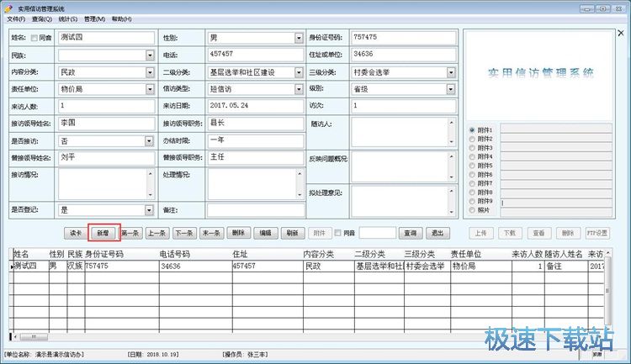Go to previous record with 上一条
This screenshot has width=631, height=364.
[157, 233]
